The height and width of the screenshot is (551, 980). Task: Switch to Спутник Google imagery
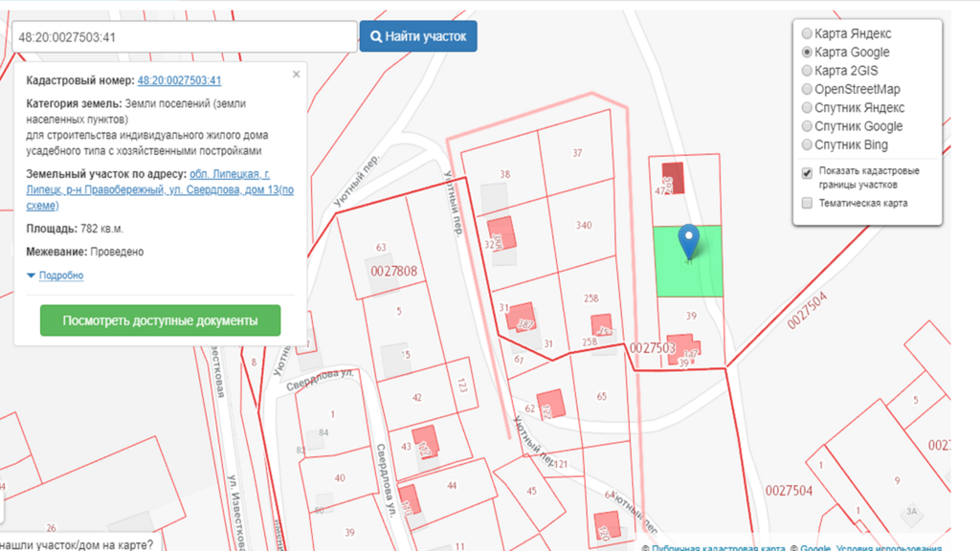[x=807, y=126]
